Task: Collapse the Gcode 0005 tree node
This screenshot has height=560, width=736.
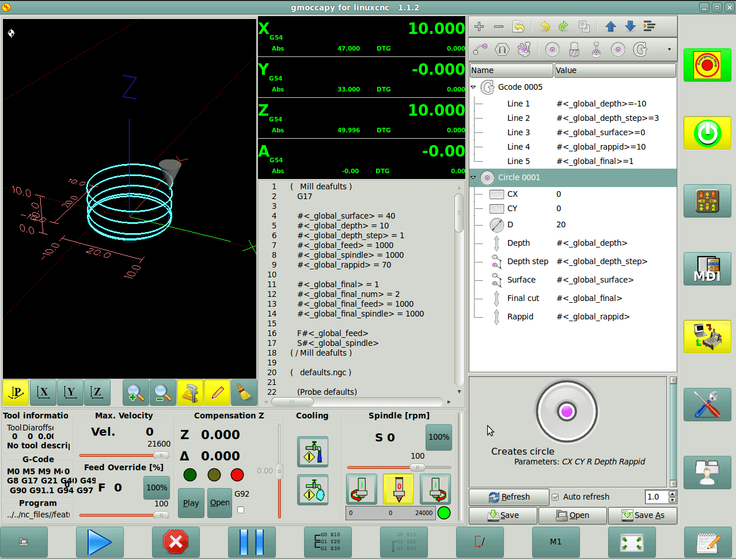Action: pos(474,87)
